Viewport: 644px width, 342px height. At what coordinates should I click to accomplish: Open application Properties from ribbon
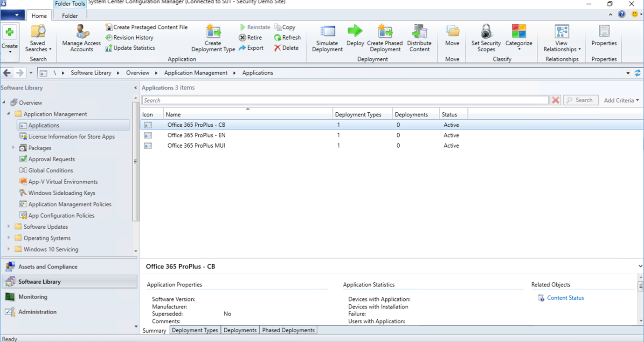coord(604,36)
